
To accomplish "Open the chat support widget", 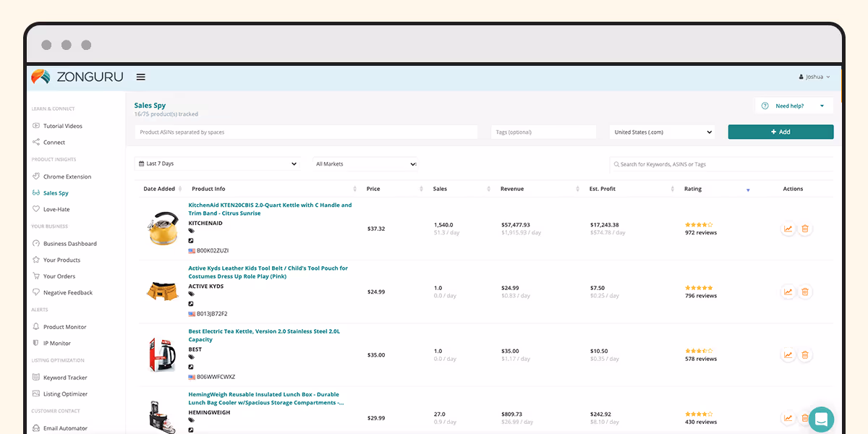I will coord(821,419).
